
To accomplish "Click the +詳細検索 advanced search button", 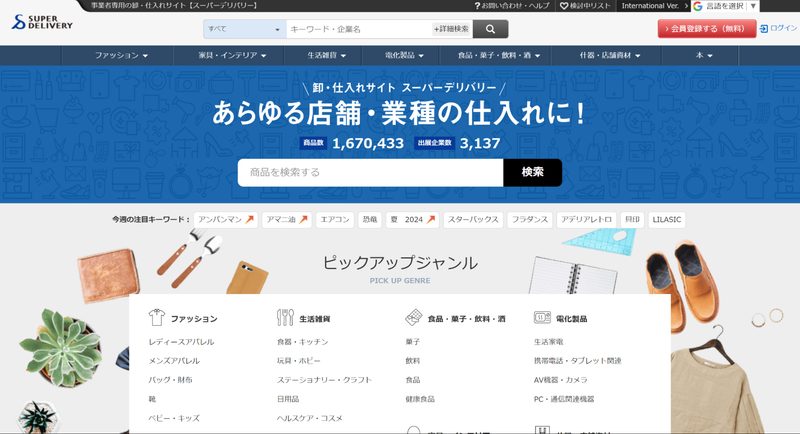I will (x=451, y=29).
